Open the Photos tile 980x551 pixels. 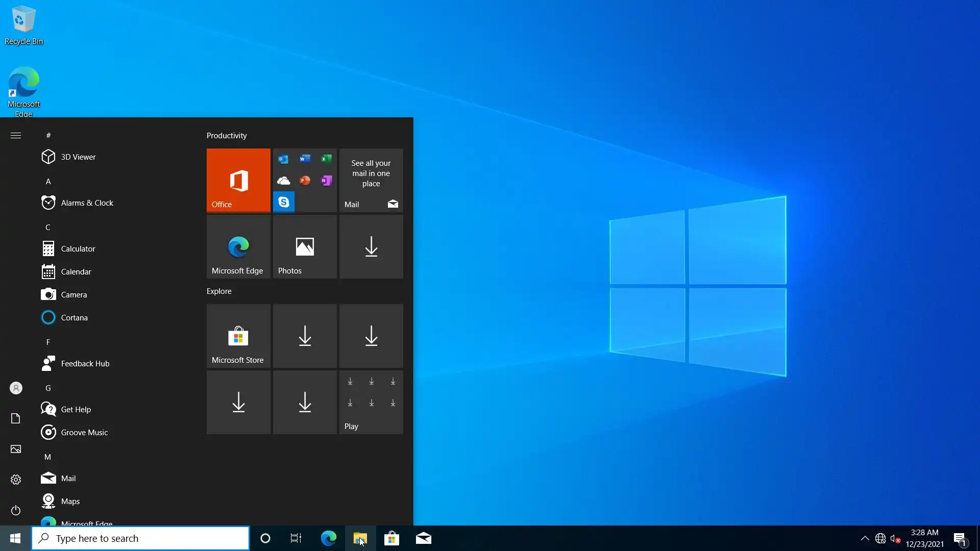click(305, 247)
